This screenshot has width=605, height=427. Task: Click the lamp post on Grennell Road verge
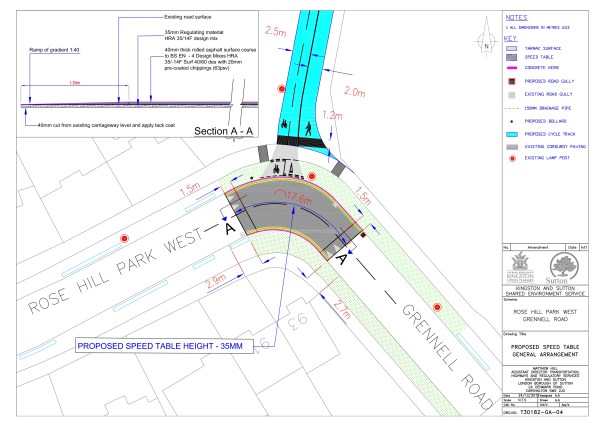click(x=437, y=307)
